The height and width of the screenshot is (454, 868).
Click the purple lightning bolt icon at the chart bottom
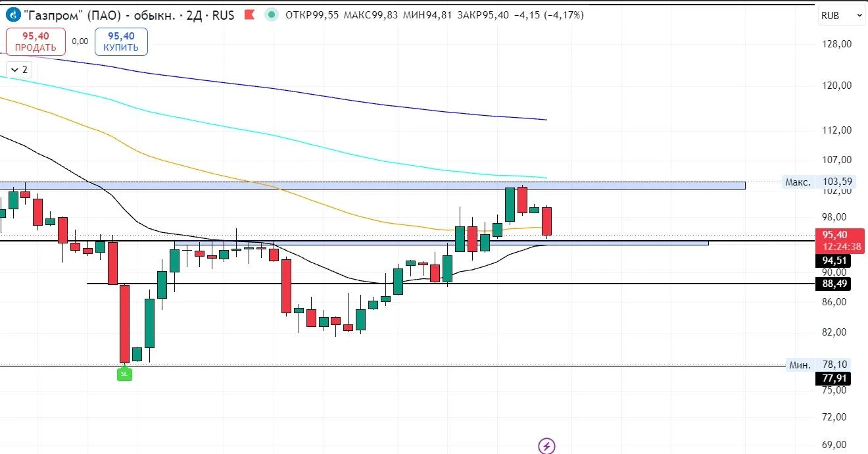click(546, 446)
